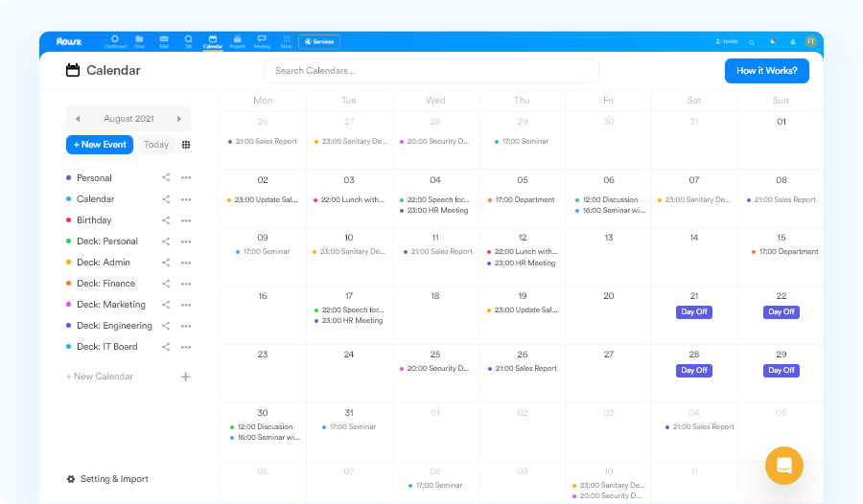
Task: Toggle the Deck: Marketing pink dot
Action: point(68,305)
